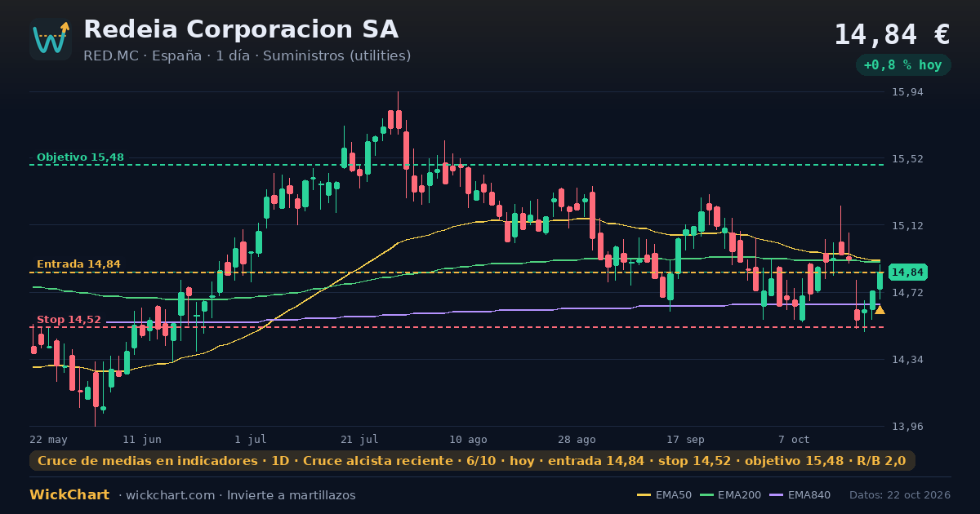
Task: Click the 7 oct date axis label
Action: [x=794, y=439]
